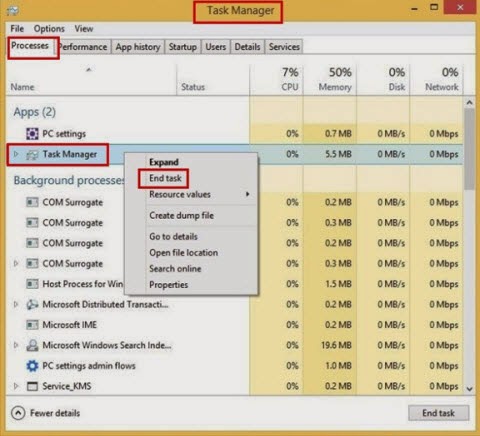Open the Options menu
Image resolution: width=480 pixels, height=436 pixels.
pos(49,29)
